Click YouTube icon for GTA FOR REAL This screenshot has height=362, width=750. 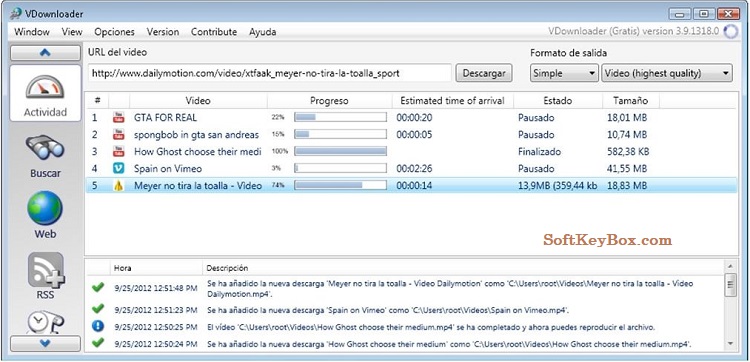pos(119,117)
